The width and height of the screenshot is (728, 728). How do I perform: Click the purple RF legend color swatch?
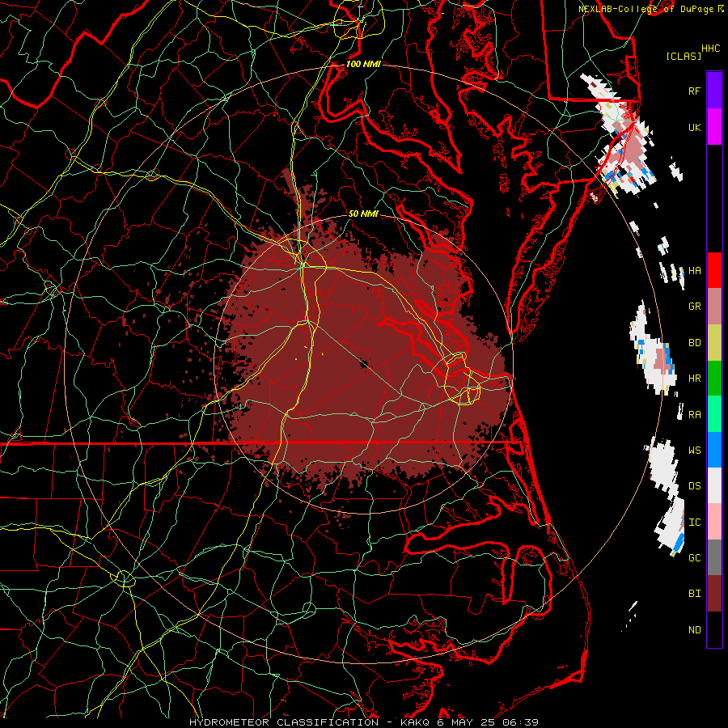click(714, 91)
